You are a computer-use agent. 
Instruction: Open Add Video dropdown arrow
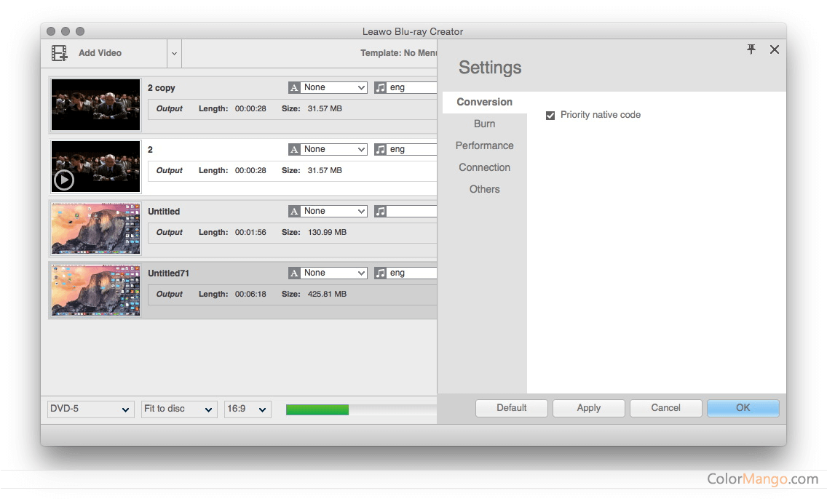click(174, 53)
